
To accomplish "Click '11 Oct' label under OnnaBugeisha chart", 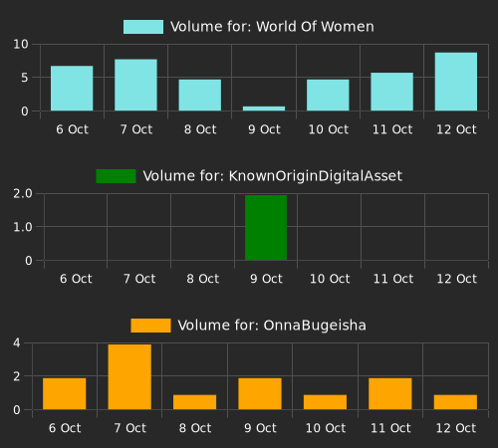I will (390, 428).
